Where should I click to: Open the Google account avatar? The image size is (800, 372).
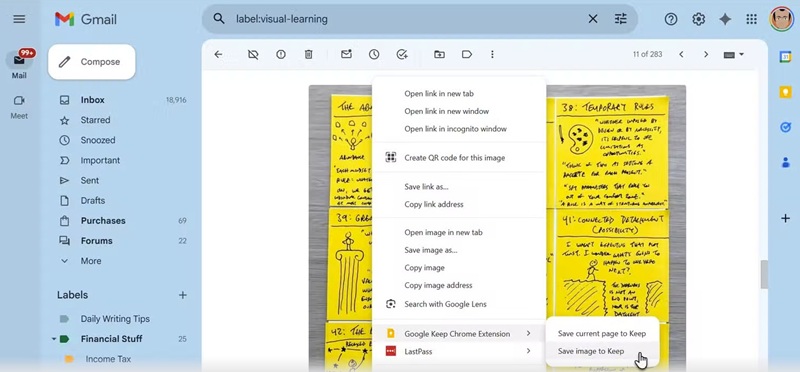pyautogui.click(x=781, y=19)
